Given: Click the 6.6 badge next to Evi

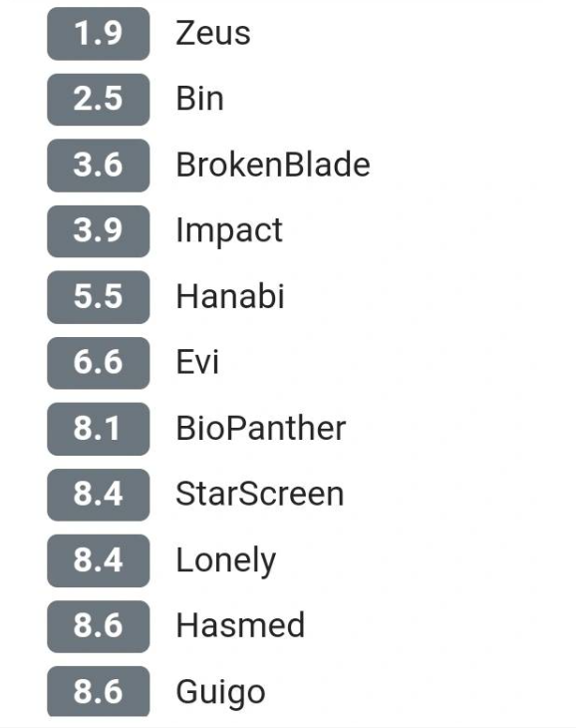Looking at the screenshot, I should 99,363.
